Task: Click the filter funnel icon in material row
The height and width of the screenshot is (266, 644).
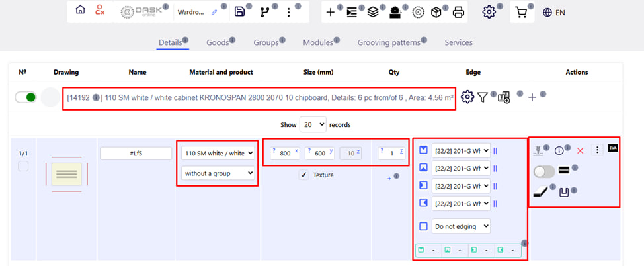Action: [x=483, y=97]
